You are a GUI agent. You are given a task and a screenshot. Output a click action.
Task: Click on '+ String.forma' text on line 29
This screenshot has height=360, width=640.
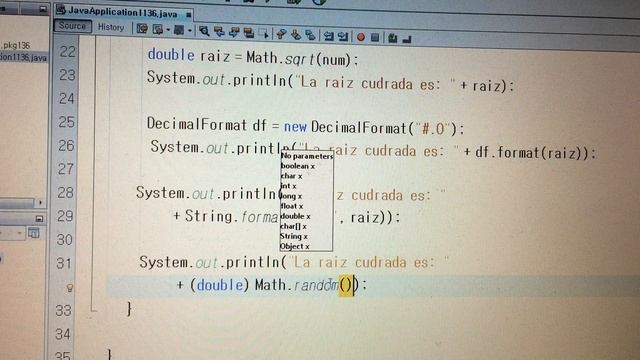point(225,216)
